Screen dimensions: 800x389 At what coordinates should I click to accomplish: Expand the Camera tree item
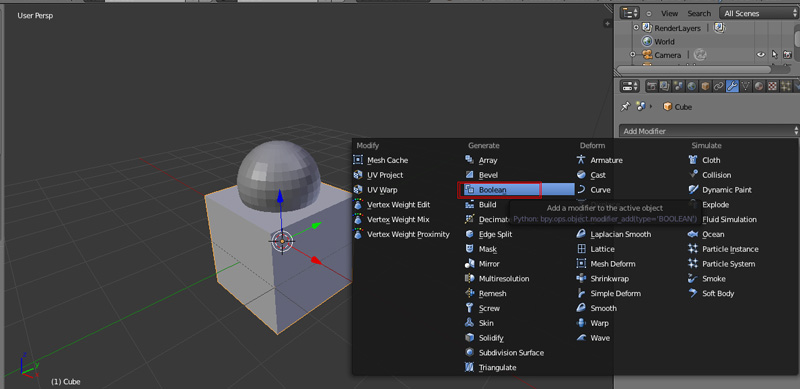point(633,55)
